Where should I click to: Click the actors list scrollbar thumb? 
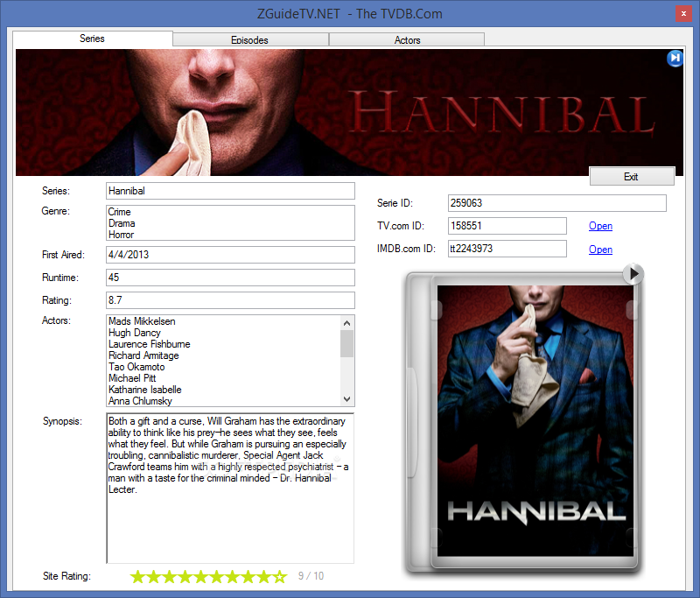tap(346, 343)
